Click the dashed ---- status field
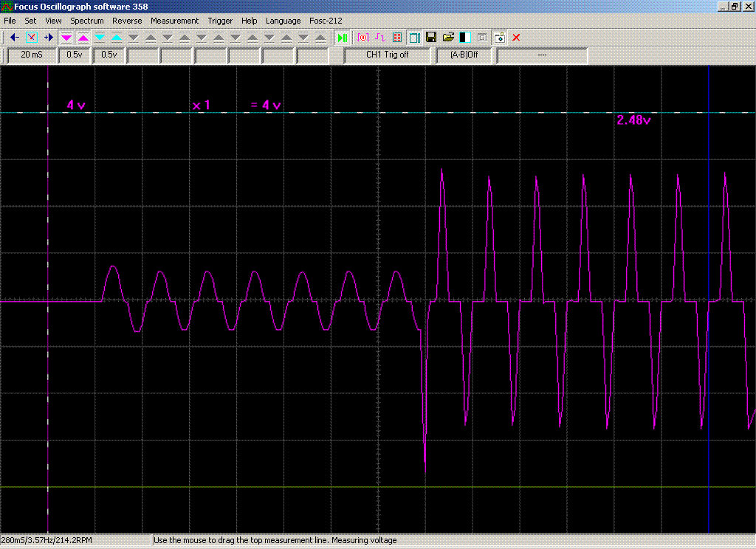This screenshot has height=549, width=756. coord(542,55)
